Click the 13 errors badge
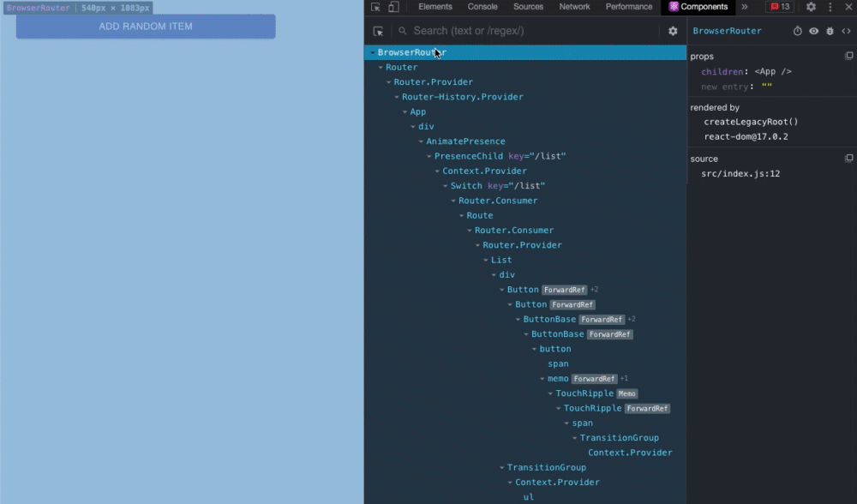Viewport: 857px width, 504px height. (x=781, y=7)
